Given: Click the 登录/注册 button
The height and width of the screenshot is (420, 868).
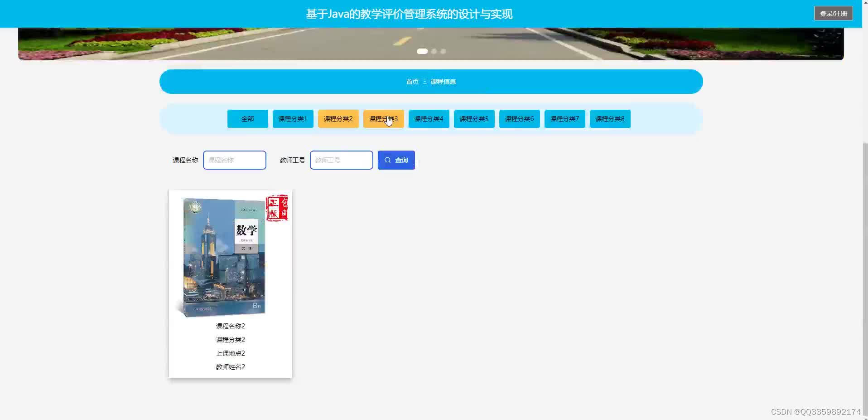Looking at the screenshot, I should coord(833,14).
